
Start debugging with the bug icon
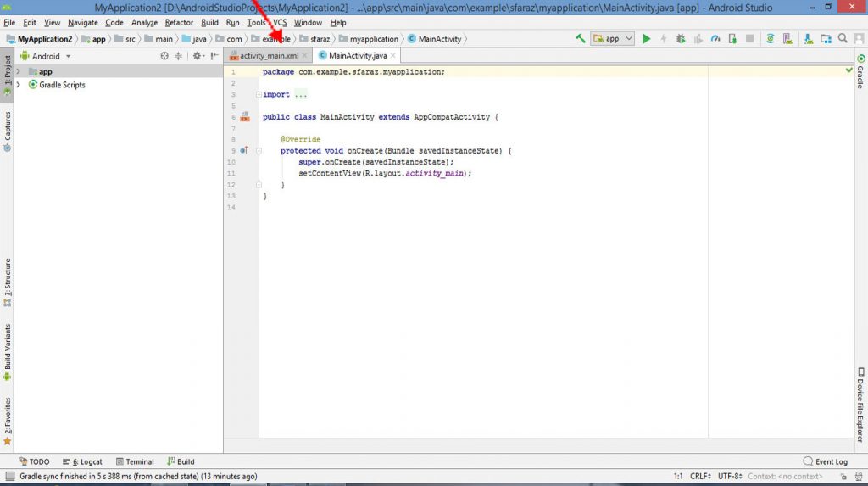tap(681, 39)
